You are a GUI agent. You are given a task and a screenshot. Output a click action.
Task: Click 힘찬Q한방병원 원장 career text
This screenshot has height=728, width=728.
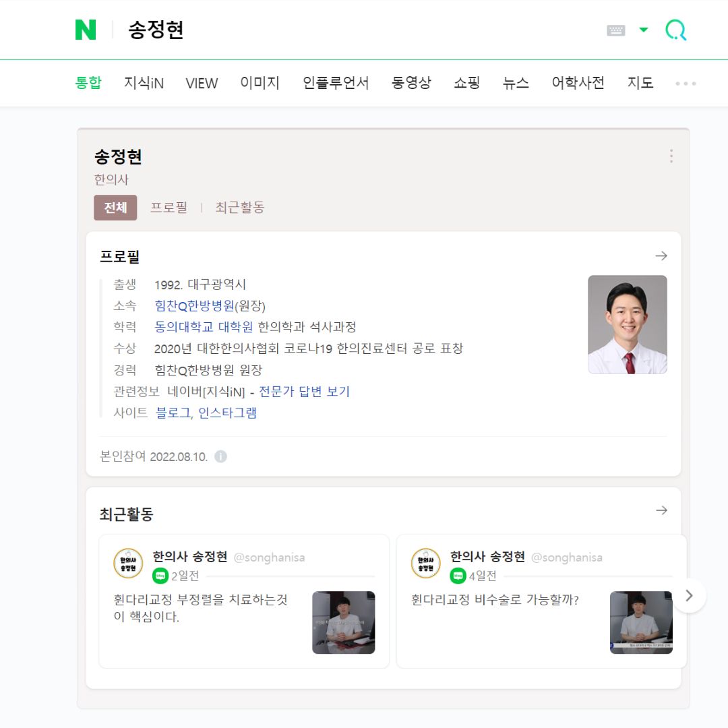click(x=208, y=370)
